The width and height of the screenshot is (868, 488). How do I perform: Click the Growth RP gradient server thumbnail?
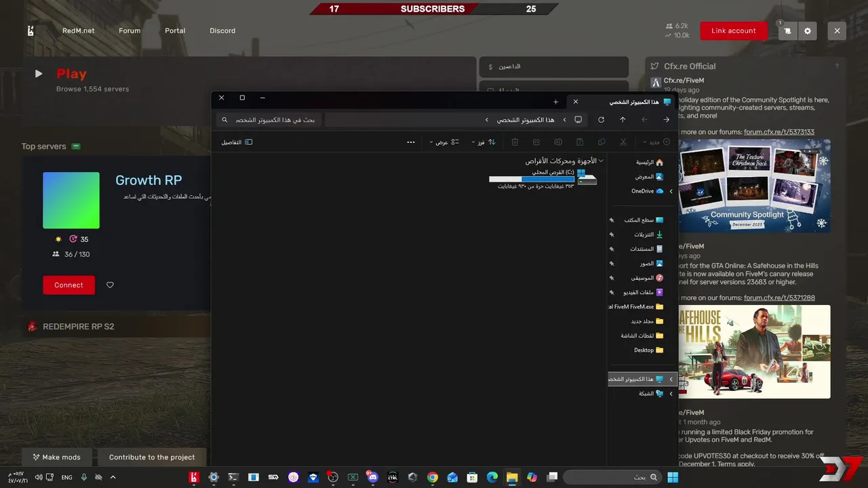coord(71,200)
